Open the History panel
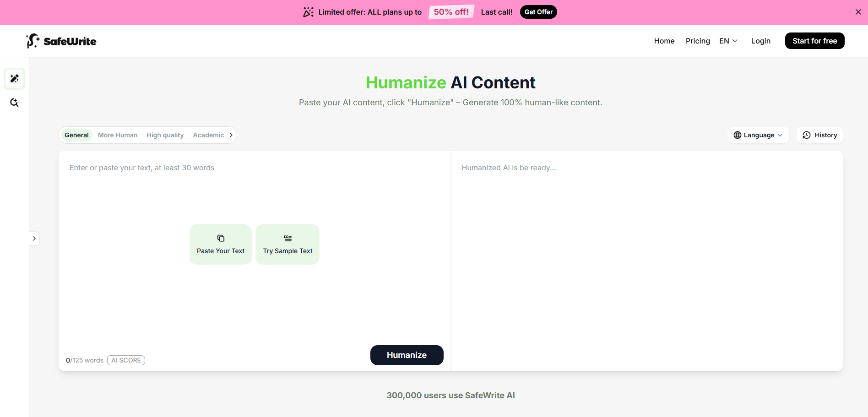The height and width of the screenshot is (417, 868). (x=819, y=135)
